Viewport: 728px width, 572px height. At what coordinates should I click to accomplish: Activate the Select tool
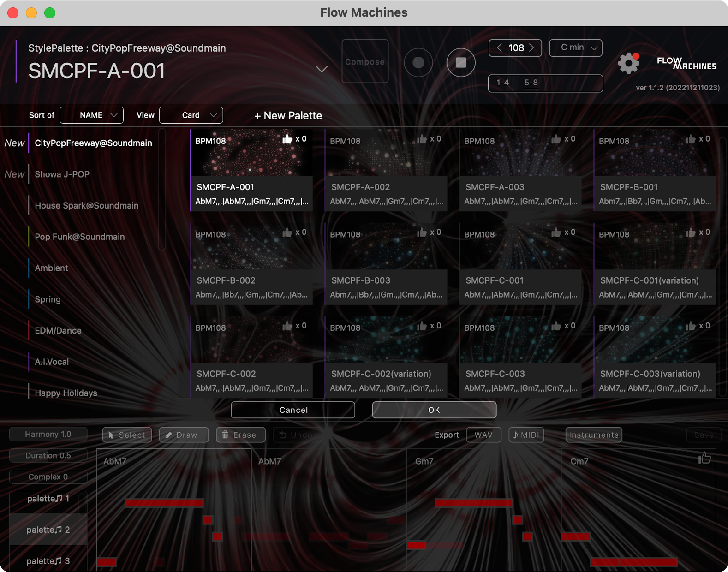(127, 435)
